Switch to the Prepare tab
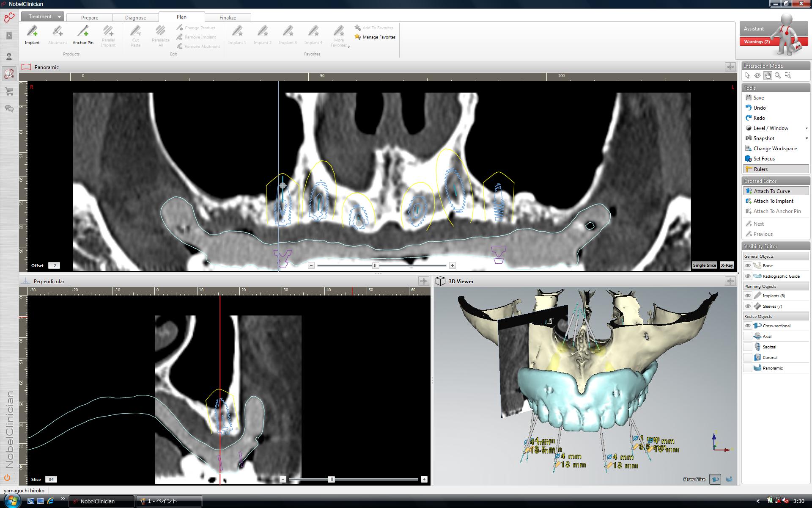This screenshot has width=812, height=508. click(x=89, y=17)
